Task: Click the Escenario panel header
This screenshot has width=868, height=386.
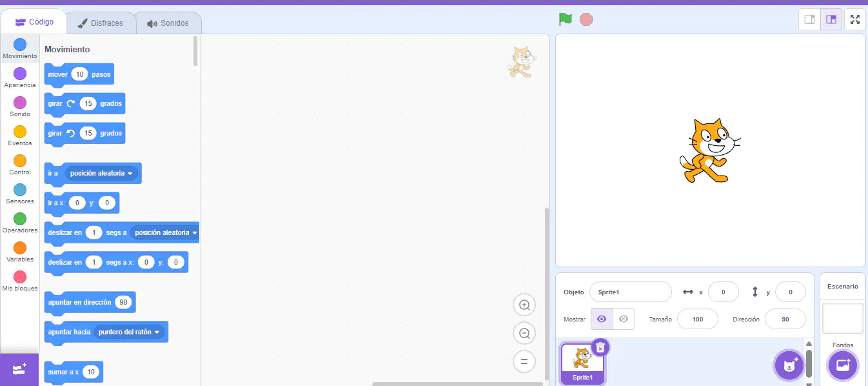Action: coord(843,286)
